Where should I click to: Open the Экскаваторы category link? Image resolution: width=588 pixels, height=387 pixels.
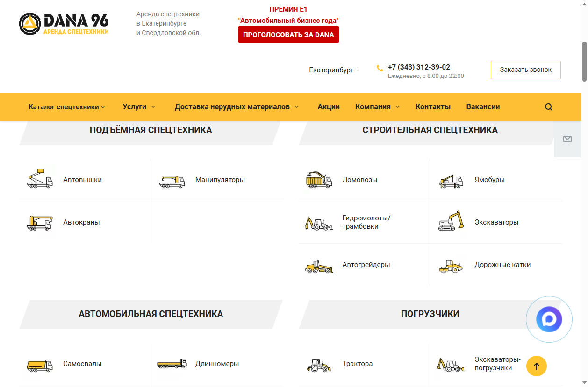point(496,222)
